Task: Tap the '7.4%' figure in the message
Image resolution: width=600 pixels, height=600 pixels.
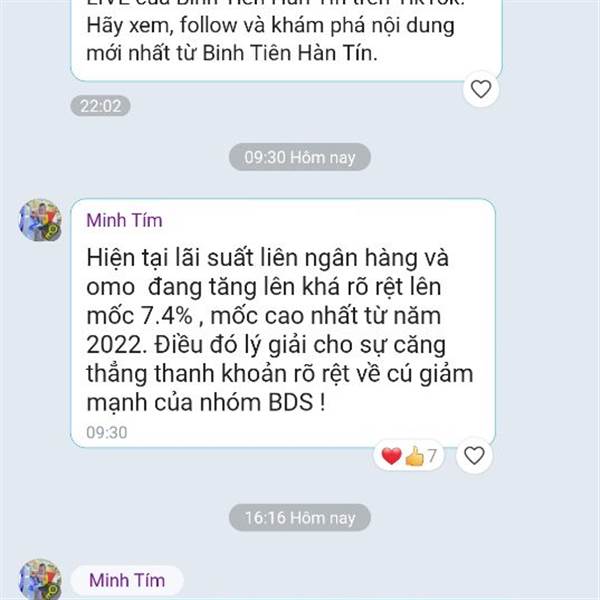Action: point(167,316)
